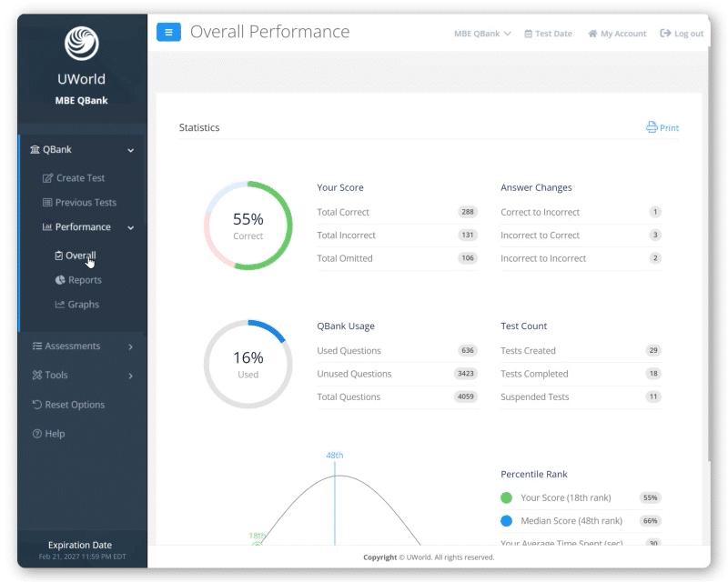Viewport: 728px width, 582px height.
Task: Click the Expiration Date text in sidebar
Action: (x=80, y=545)
